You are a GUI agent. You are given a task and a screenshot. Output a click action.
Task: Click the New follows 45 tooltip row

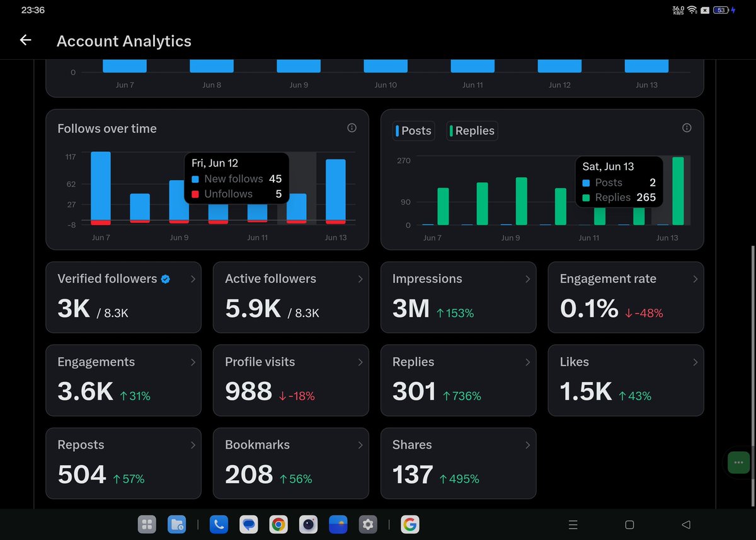(237, 179)
